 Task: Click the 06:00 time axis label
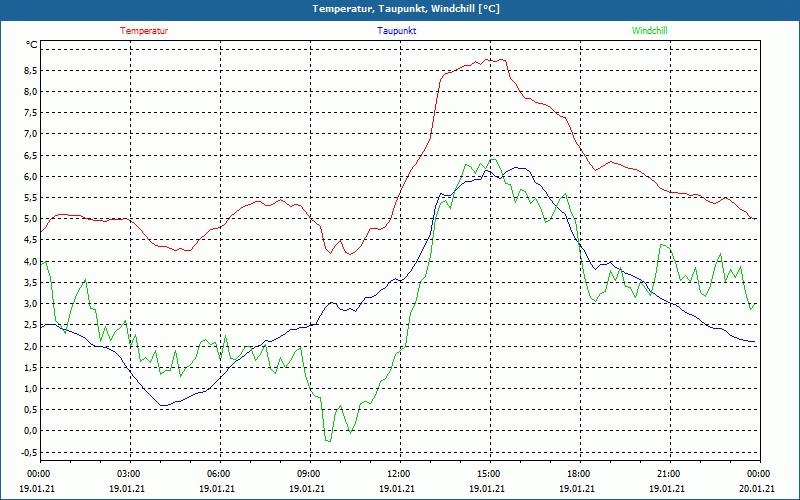pyautogui.click(x=218, y=474)
